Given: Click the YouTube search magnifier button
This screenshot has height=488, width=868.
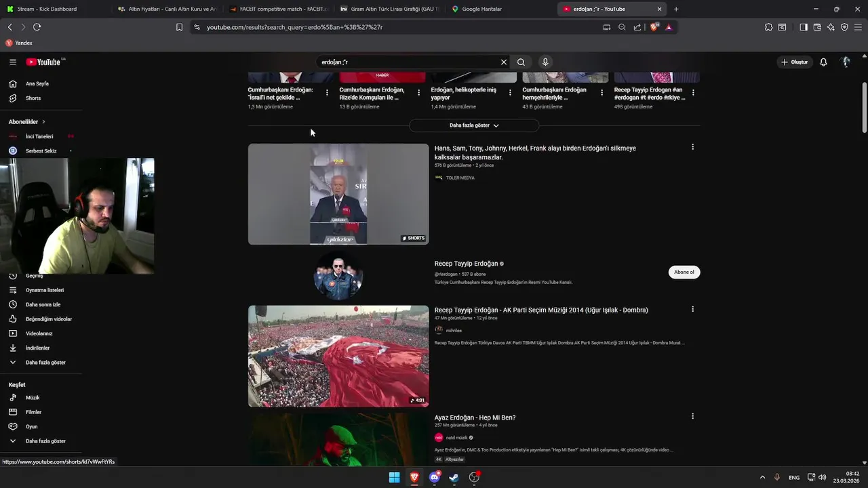Looking at the screenshot, I should (x=521, y=62).
